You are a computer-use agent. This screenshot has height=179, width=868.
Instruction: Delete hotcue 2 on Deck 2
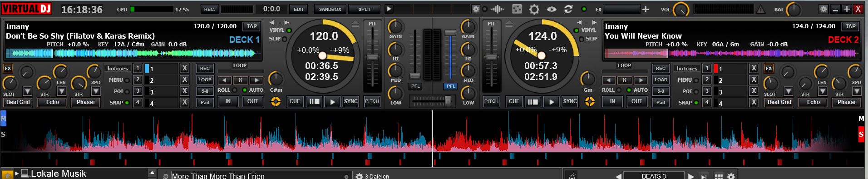pyautogui.click(x=754, y=80)
